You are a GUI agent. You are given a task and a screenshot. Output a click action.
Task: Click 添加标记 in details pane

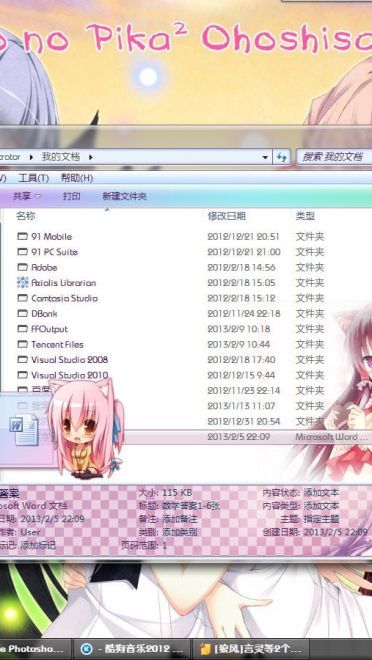coord(38,546)
